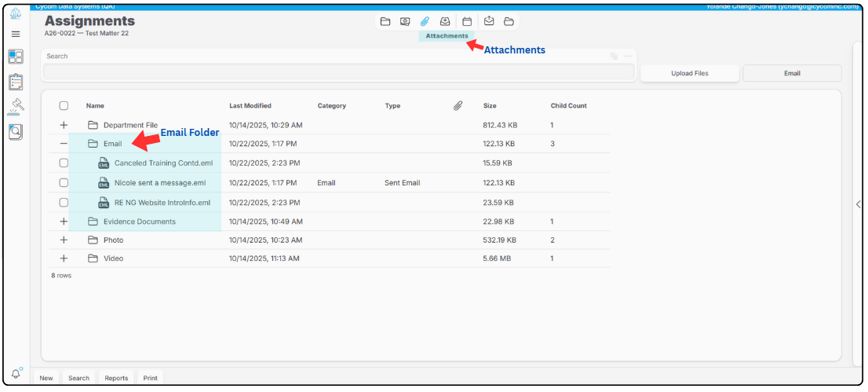The height and width of the screenshot is (392, 868).
Task: Click the first folder icon in top toolbar
Action: [x=385, y=22]
